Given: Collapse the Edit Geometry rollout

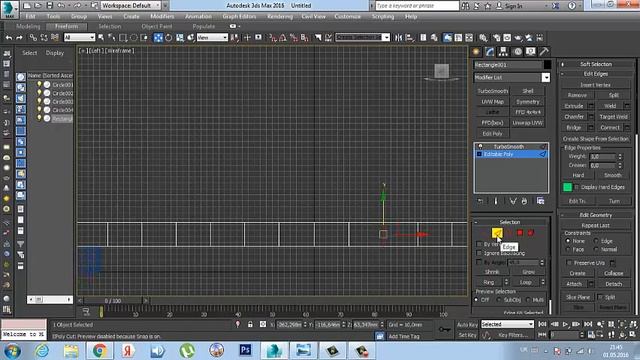Looking at the screenshot, I should click(x=596, y=215).
